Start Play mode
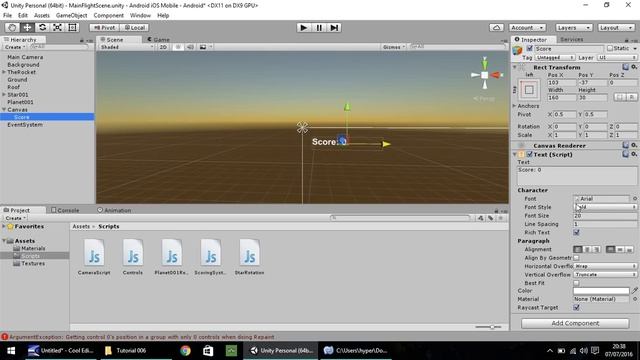Viewport: 640px width, 360px height. coord(303,27)
